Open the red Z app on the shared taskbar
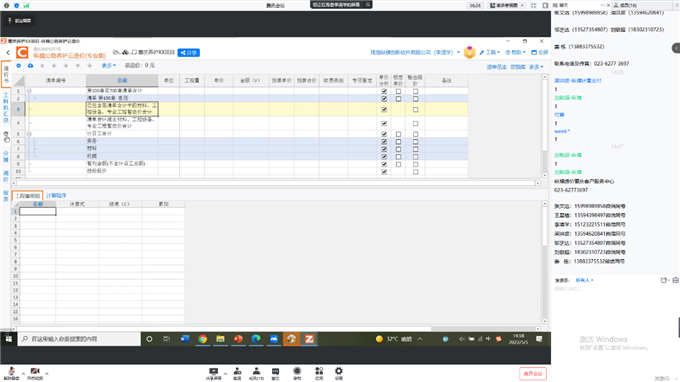This screenshot has width=680, height=382. tap(309, 339)
